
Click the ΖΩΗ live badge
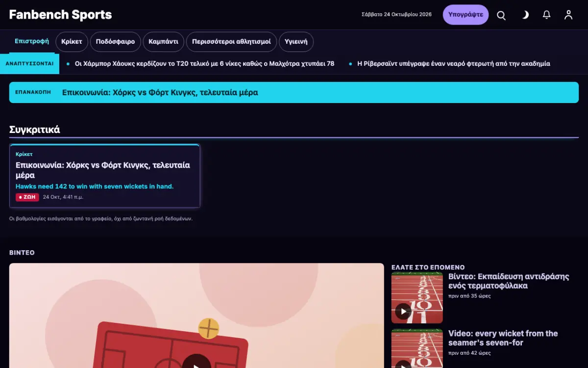pos(27,197)
